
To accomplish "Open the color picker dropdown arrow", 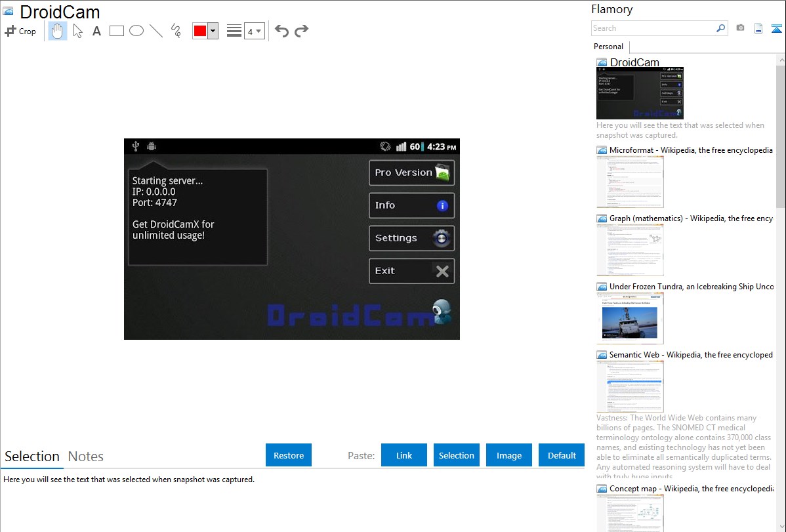I will point(213,31).
